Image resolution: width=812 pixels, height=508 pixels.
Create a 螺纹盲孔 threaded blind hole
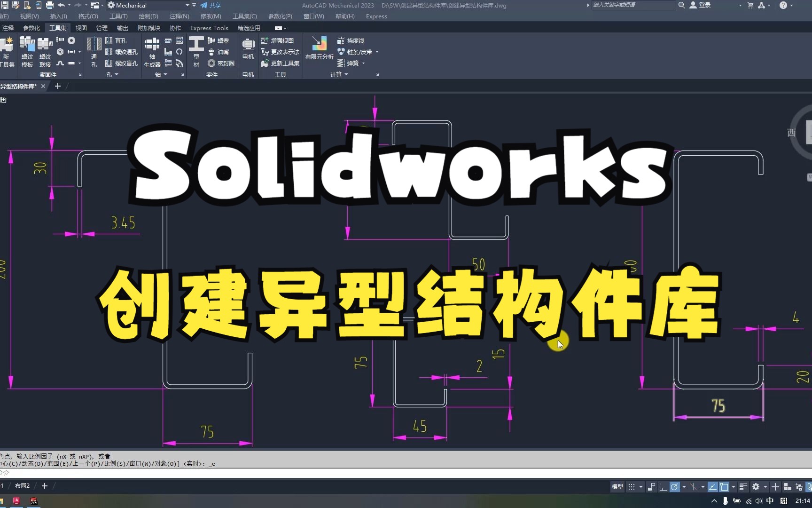(x=125, y=63)
